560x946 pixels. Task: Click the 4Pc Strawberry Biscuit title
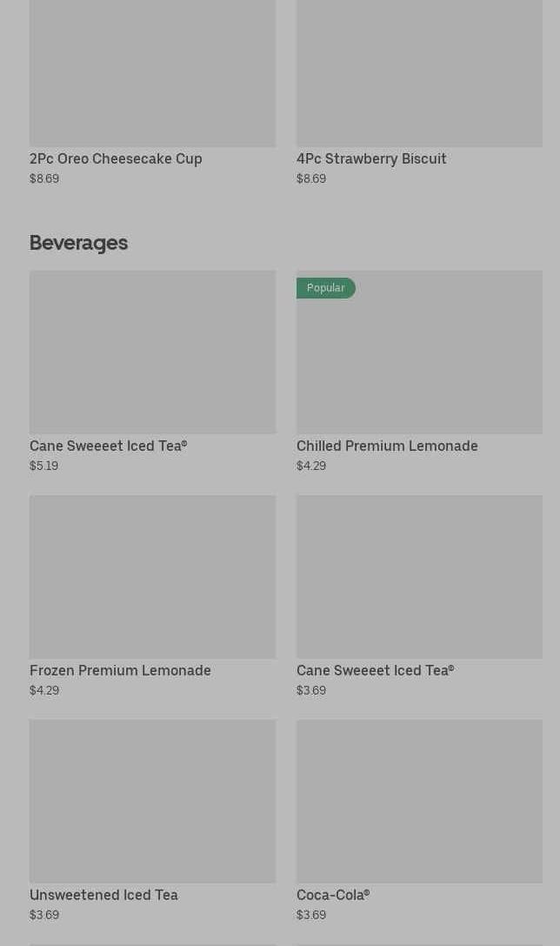click(x=371, y=158)
